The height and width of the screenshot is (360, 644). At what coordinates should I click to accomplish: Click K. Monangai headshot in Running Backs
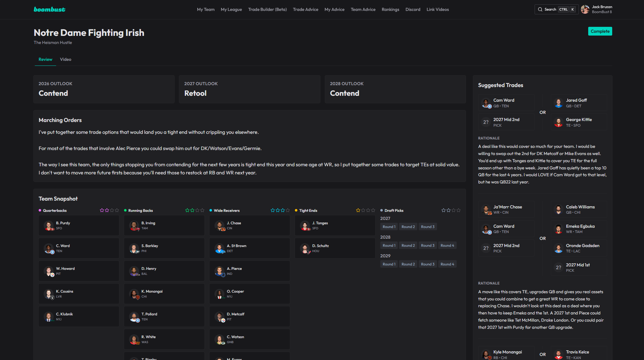(x=134, y=294)
